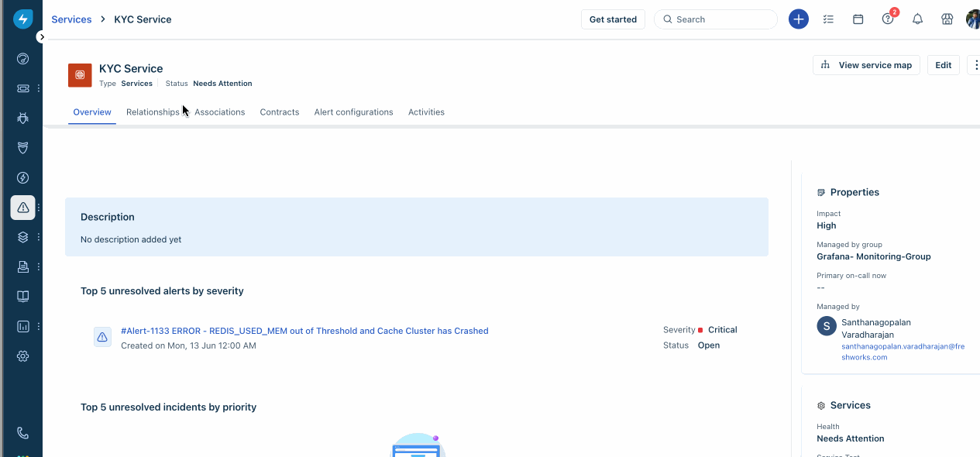
Task: Open the Knowledge Base book icon
Action: [22, 295]
